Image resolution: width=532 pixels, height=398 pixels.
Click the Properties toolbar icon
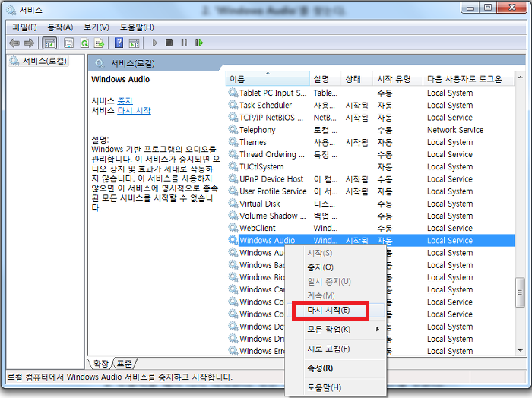[69, 43]
